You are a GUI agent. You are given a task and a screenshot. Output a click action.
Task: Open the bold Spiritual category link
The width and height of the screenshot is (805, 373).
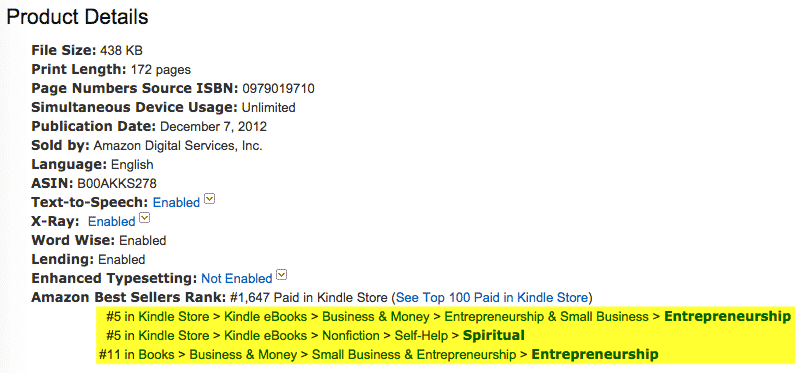pos(494,336)
